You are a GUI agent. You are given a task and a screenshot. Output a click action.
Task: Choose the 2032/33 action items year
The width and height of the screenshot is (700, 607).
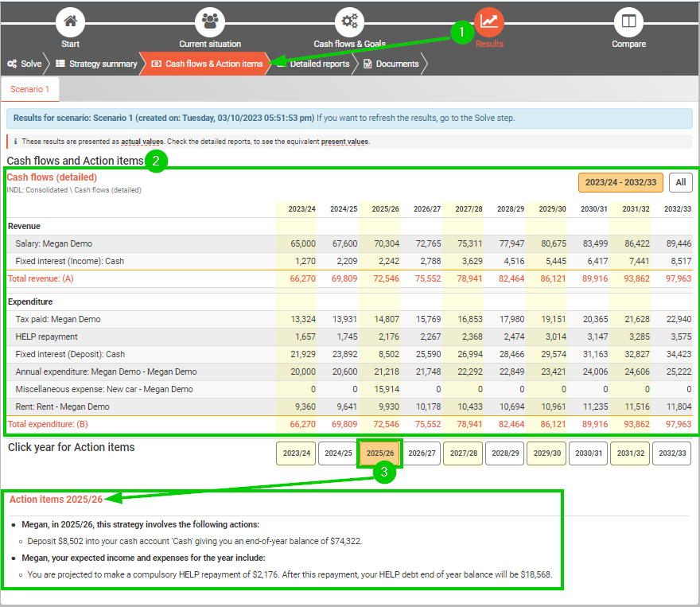point(671,453)
